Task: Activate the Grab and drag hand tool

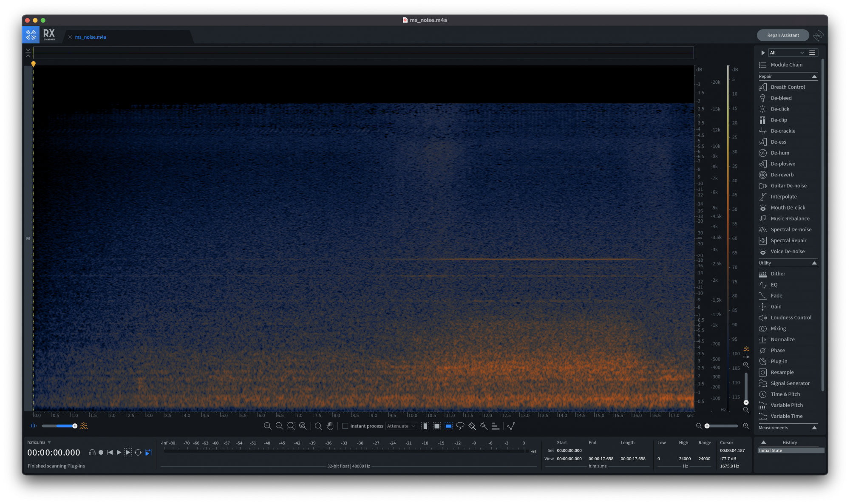Action: tap(330, 426)
